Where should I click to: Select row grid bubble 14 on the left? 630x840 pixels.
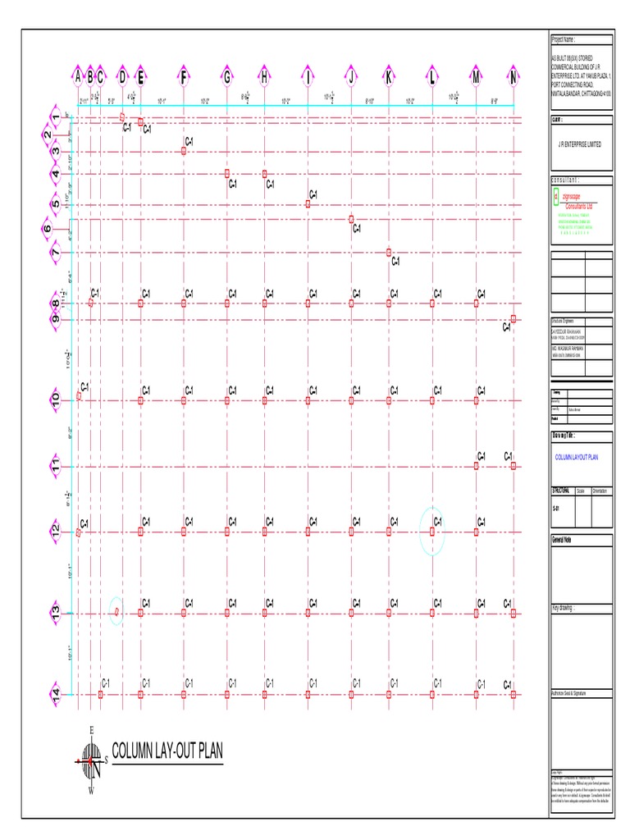coord(56,695)
